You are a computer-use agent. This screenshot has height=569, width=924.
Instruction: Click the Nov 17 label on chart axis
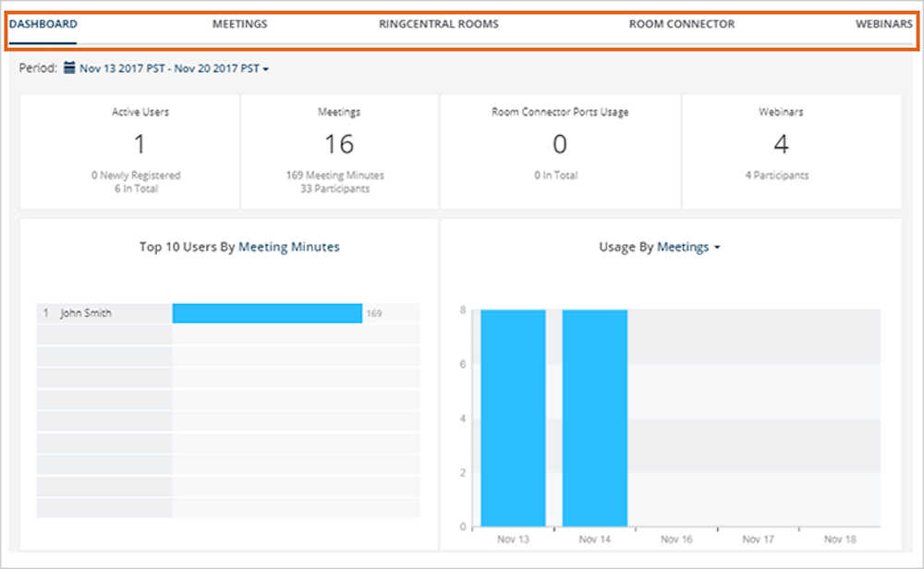click(759, 539)
